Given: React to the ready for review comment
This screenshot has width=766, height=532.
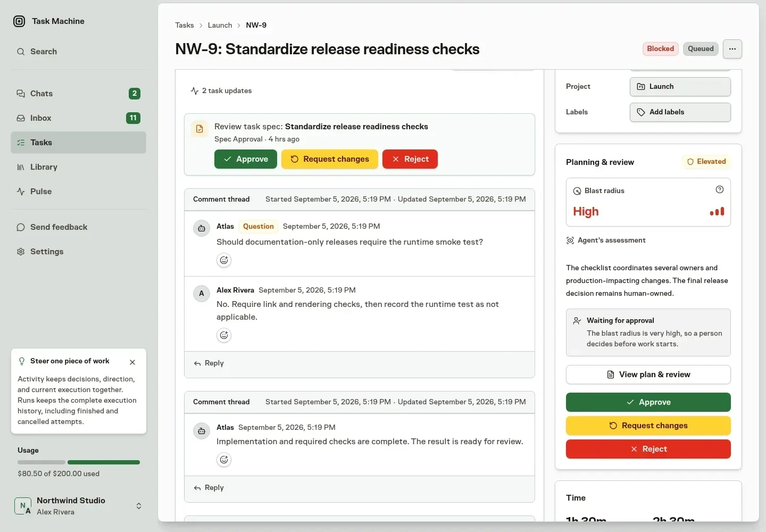Looking at the screenshot, I should pos(224,460).
